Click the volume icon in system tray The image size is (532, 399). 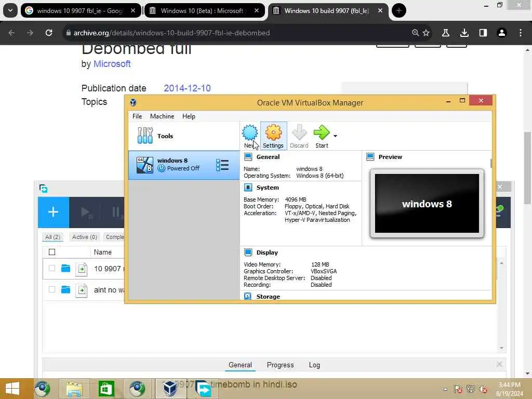[483, 390]
